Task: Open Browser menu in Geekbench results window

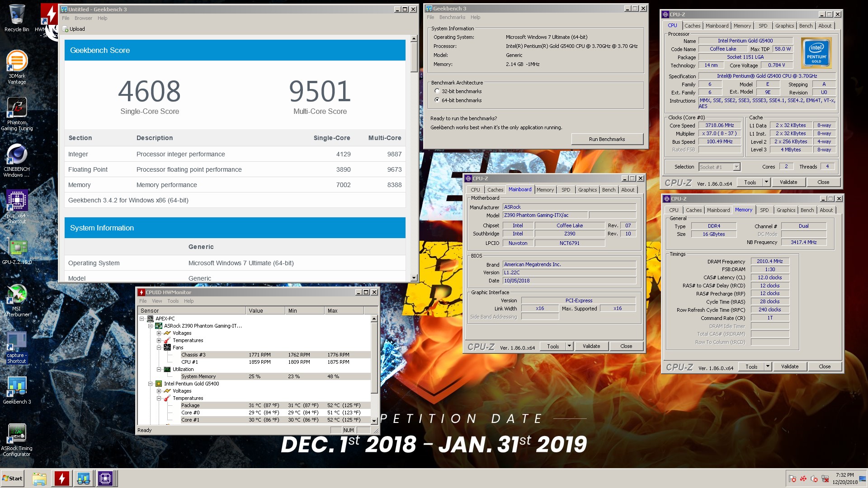Action: [x=83, y=18]
